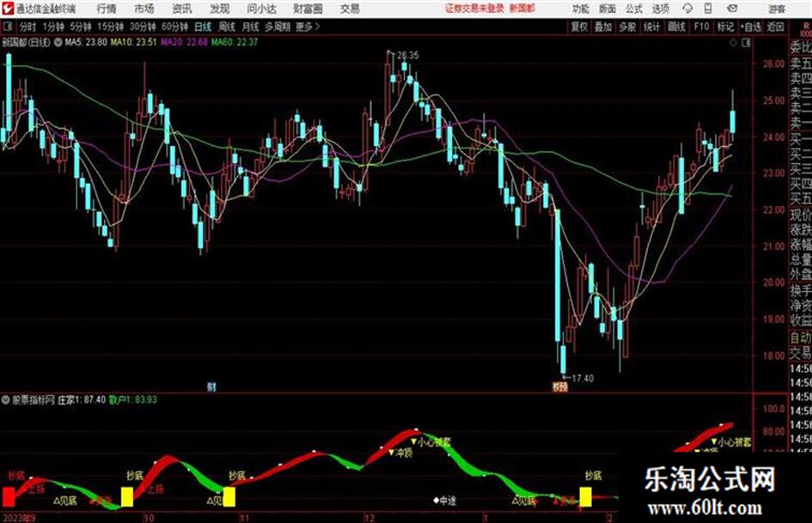Click the 画线 drawing tools button
Viewport: 812px width, 523px height.
pyautogui.click(x=676, y=27)
